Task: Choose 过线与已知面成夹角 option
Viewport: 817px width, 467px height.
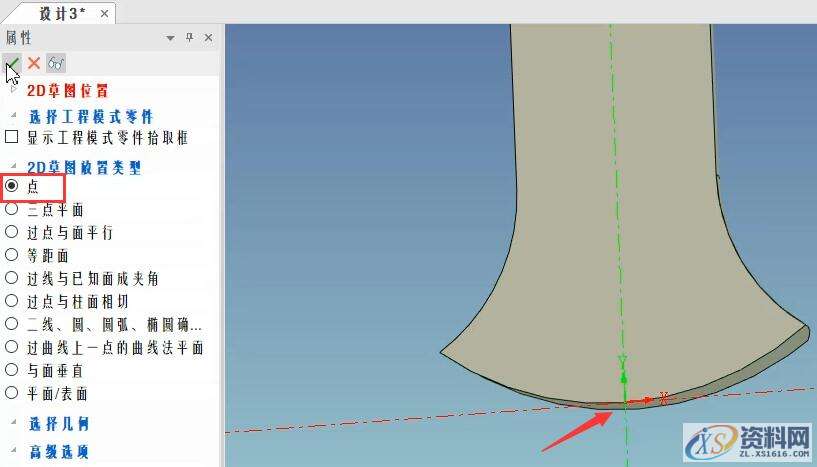Action: (x=12, y=278)
